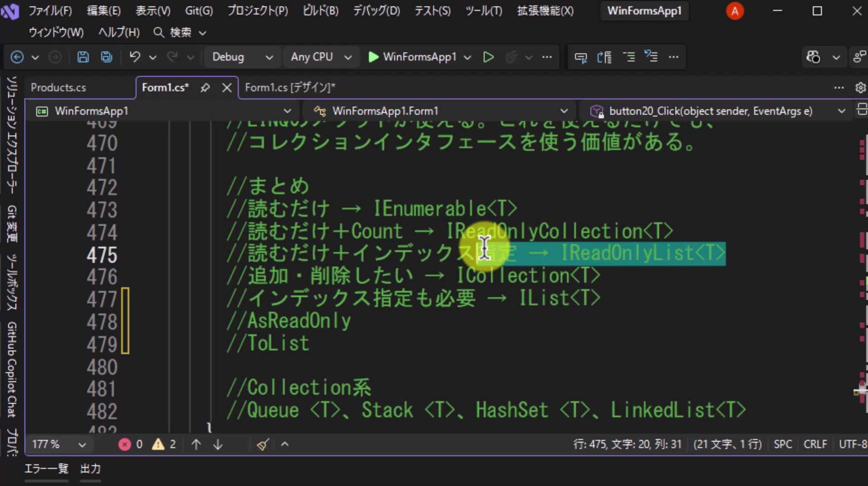Image resolution: width=868 pixels, height=486 pixels.
Task: Go to the next issue with the down arrow
Action: [218, 444]
